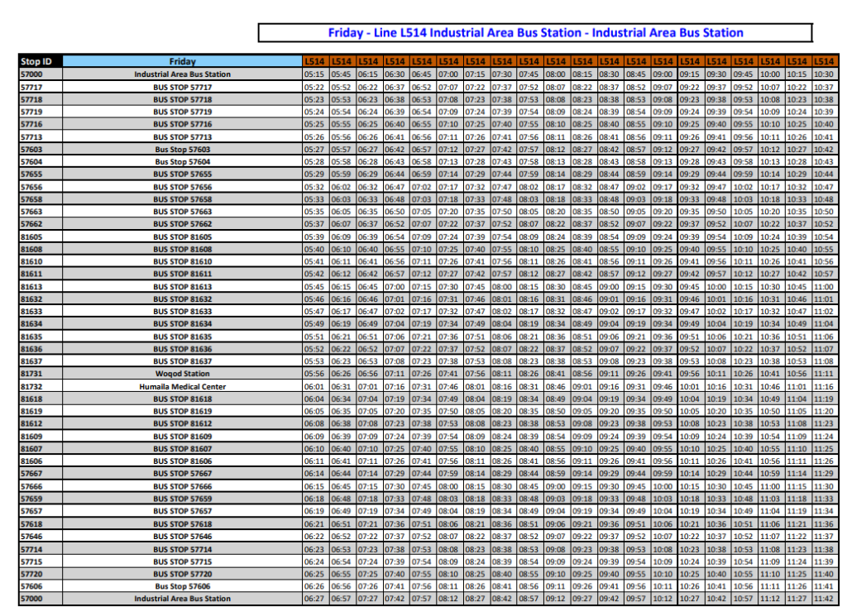Click the 11:11 time at Woqod Station
This screenshot has height=616, width=847.
click(823, 374)
